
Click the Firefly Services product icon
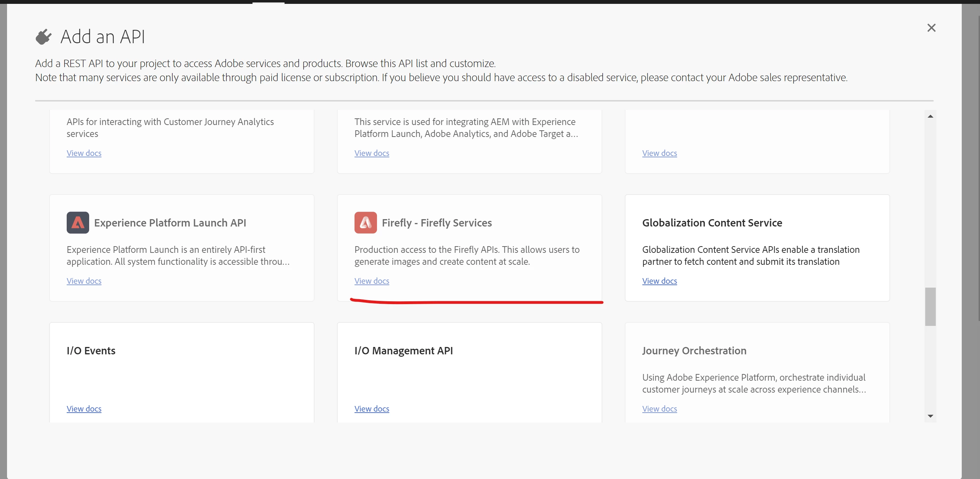coord(365,222)
